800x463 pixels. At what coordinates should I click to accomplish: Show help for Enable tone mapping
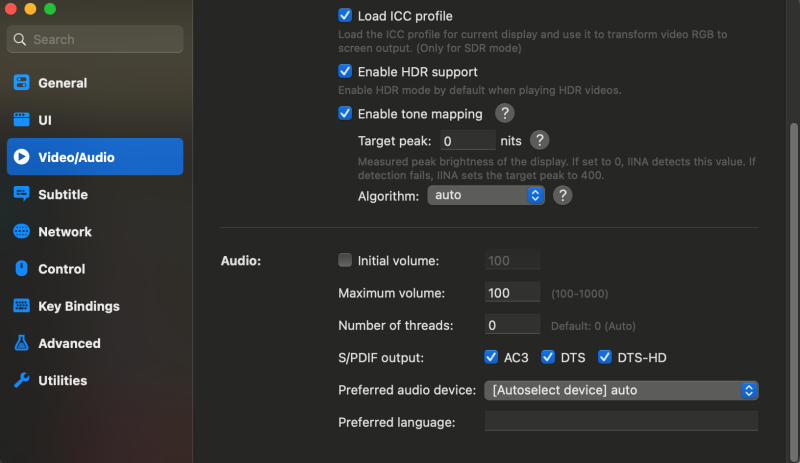(505, 113)
